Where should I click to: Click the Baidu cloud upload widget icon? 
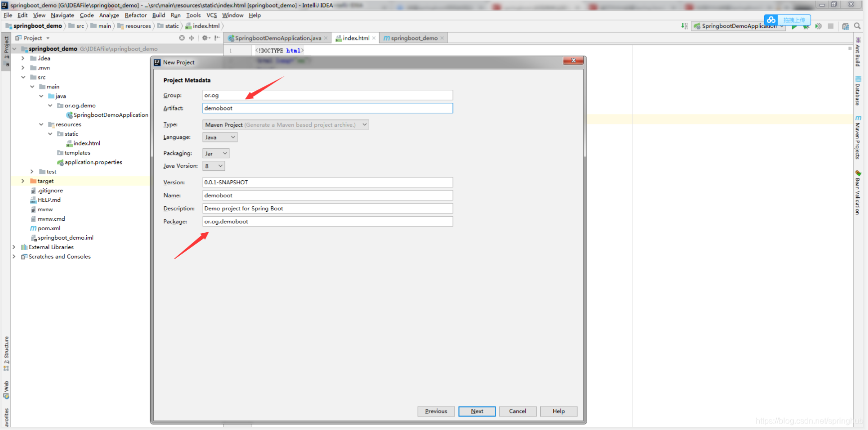point(771,20)
